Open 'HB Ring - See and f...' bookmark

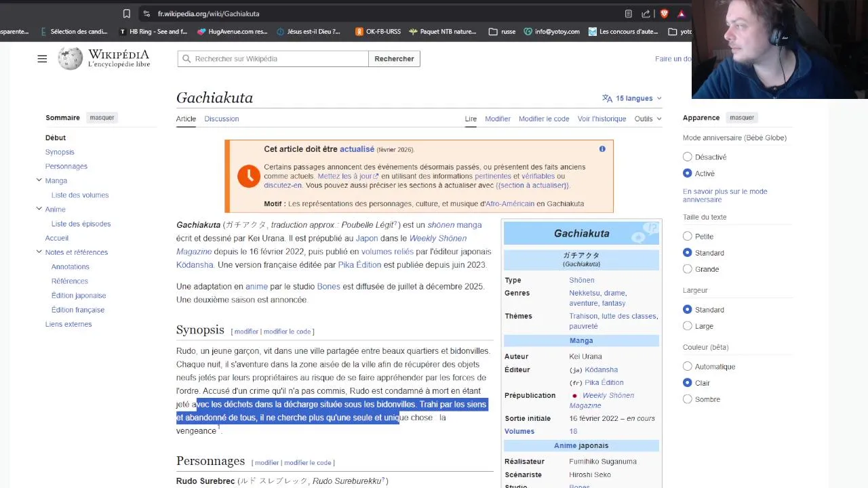tap(153, 32)
